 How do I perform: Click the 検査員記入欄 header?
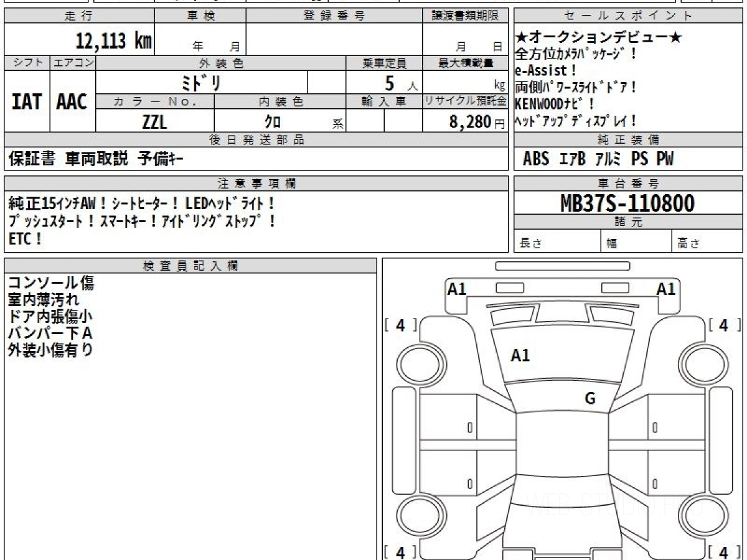(190, 266)
